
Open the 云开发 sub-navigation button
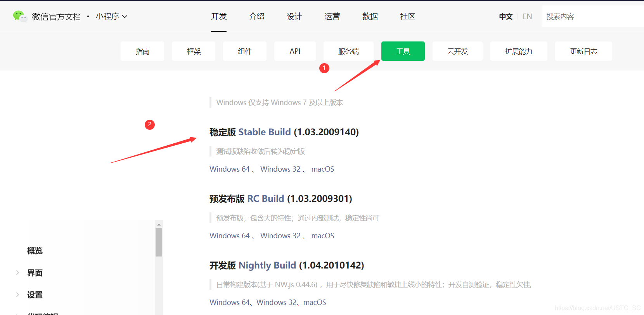click(457, 51)
